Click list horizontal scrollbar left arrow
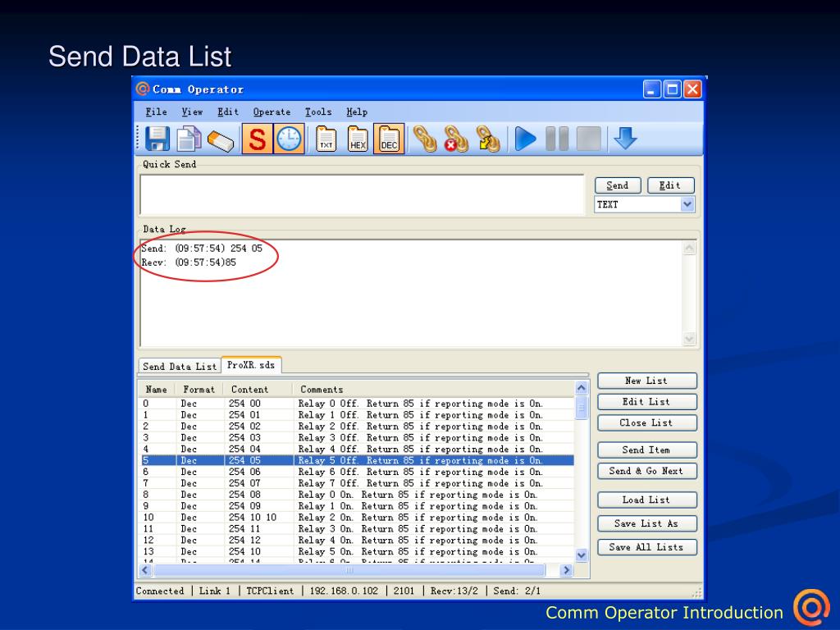This screenshot has width=840, height=630. point(145,571)
